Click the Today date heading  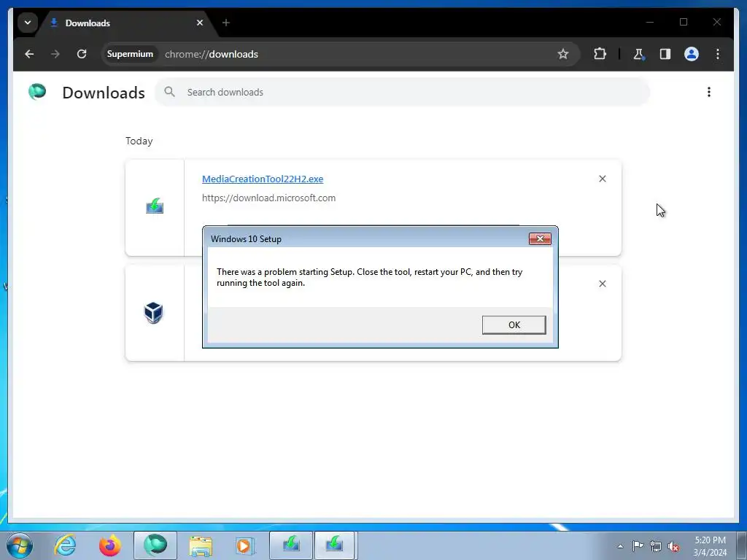point(139,141)
